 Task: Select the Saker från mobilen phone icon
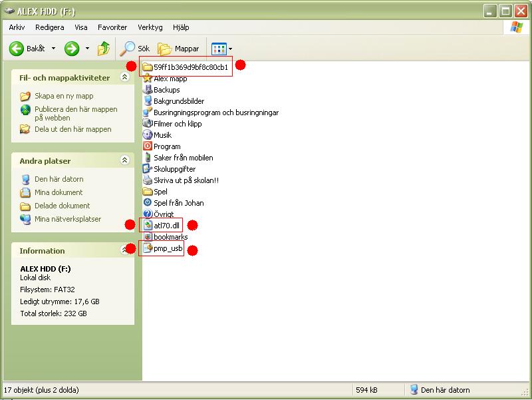point(148,157)
